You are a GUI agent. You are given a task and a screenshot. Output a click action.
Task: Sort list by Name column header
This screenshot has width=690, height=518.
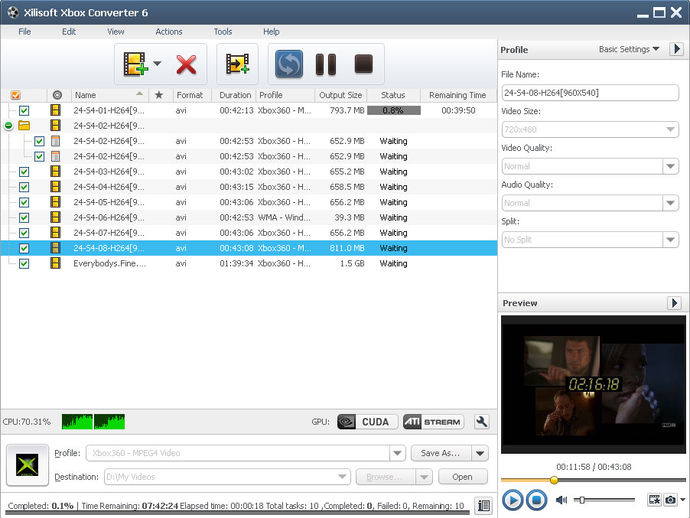coord(109,95)
